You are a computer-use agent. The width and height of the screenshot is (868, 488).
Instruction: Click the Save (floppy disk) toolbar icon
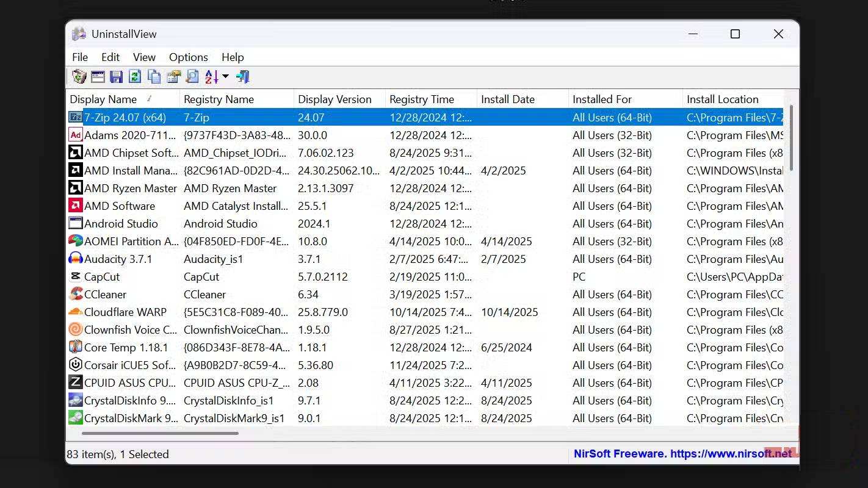(x=117, y=77)
